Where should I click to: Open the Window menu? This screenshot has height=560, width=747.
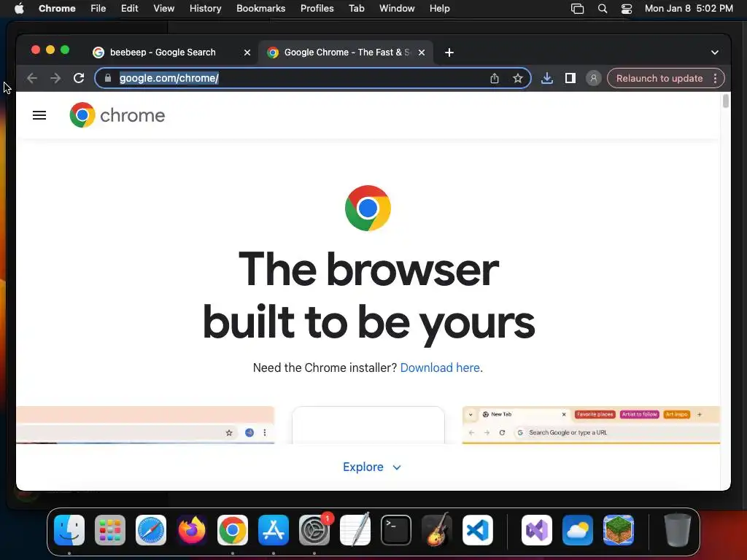coord(397,9)
